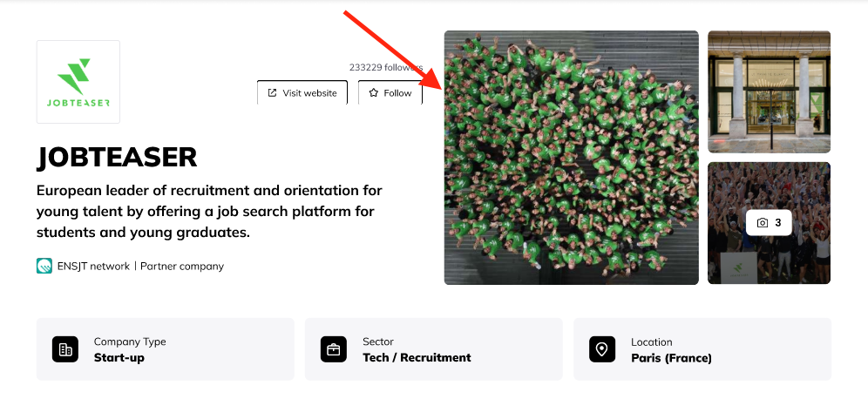Click the Partner company label
The height and width of the screenshot is (399, 868).
(182, 266)
